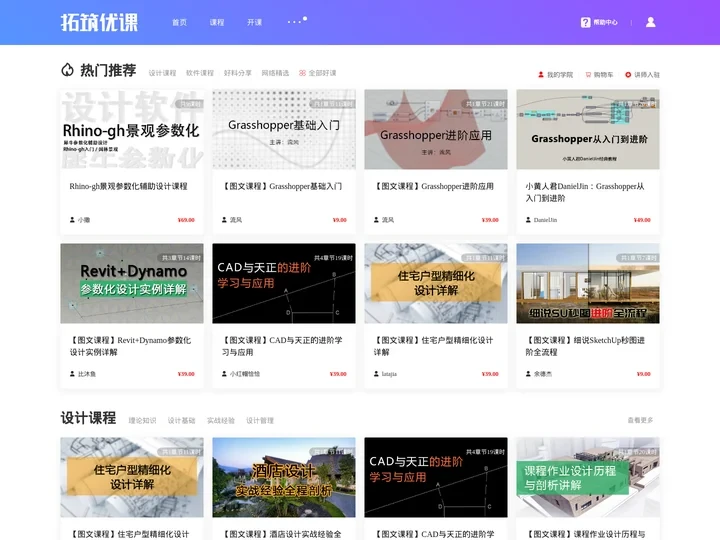The width and height of the screenshot is (720, 540).
Task: Click the shopping cart icon
Action: pyautogui.click(x=588, y=74)
